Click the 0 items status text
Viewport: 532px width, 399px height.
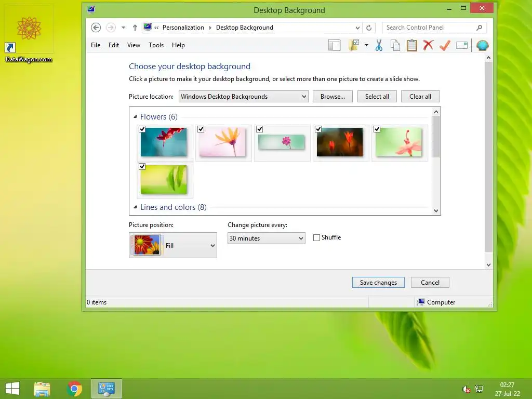(97, 302)
